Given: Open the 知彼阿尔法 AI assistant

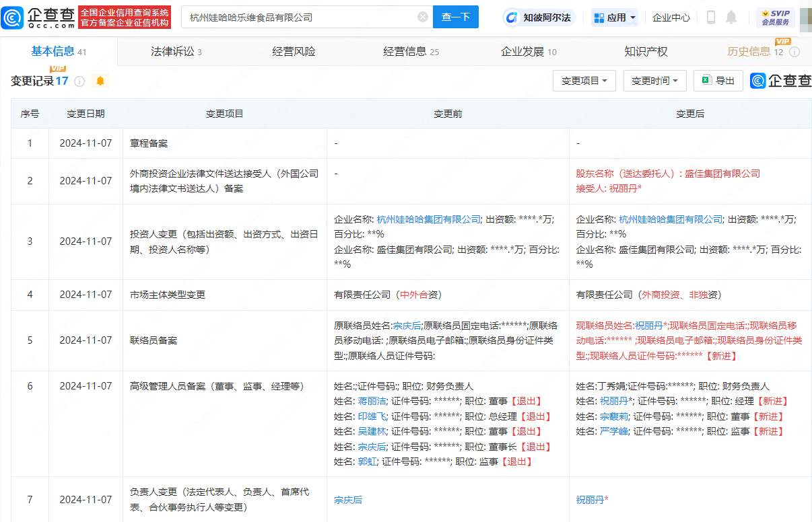Looking at the screenshot, I should (x=539, y=17).
